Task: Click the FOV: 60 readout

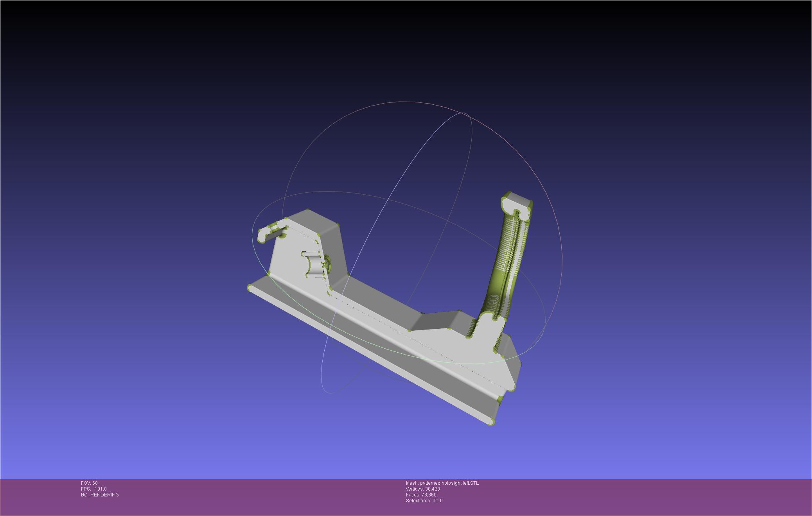Action: [89, 483]
